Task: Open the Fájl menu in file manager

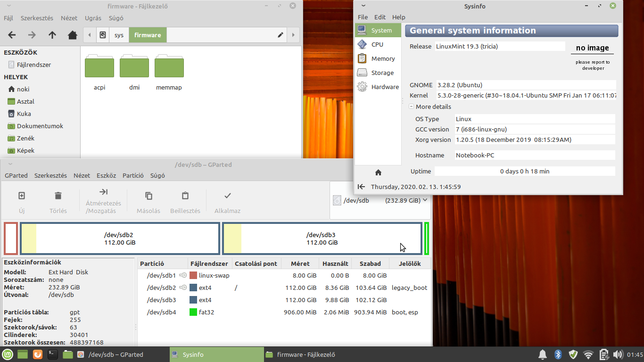Action: click(x=8, y=18)
